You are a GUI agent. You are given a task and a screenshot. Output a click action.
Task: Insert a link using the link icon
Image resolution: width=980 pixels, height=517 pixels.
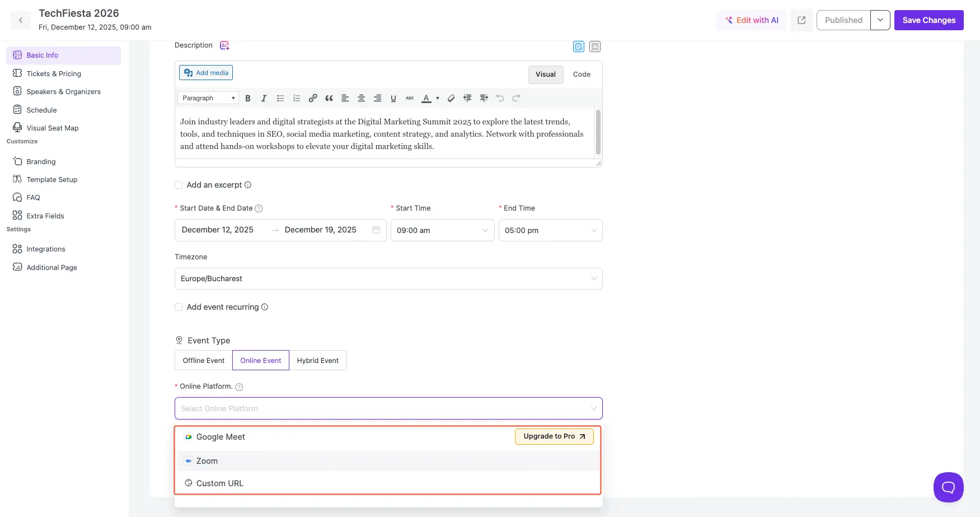313,98
